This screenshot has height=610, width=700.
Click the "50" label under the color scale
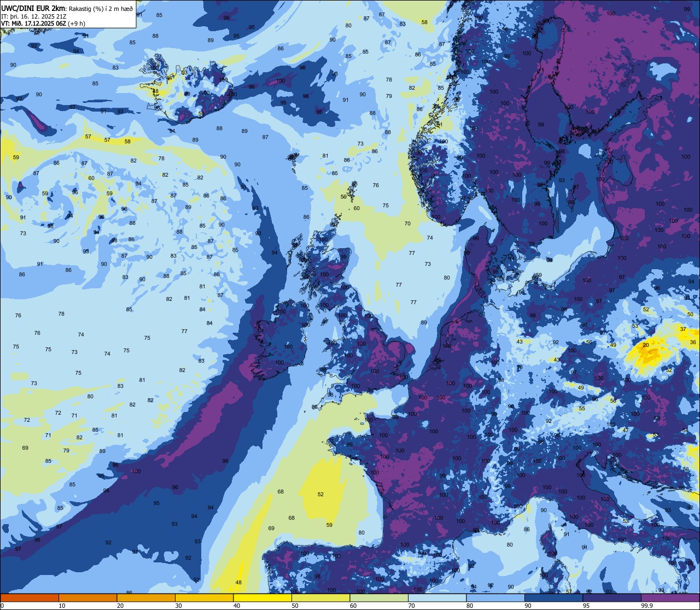tap(295, 606)
